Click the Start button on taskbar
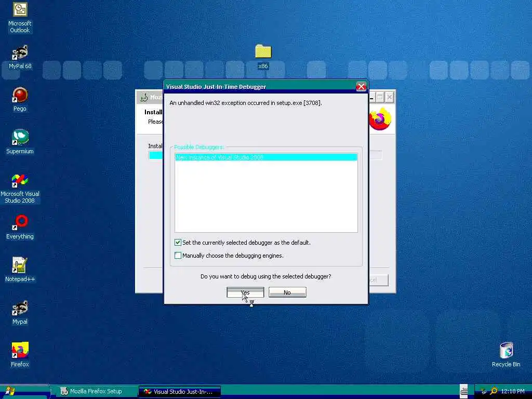The image size is (532, 399). (x=24, y=391)
